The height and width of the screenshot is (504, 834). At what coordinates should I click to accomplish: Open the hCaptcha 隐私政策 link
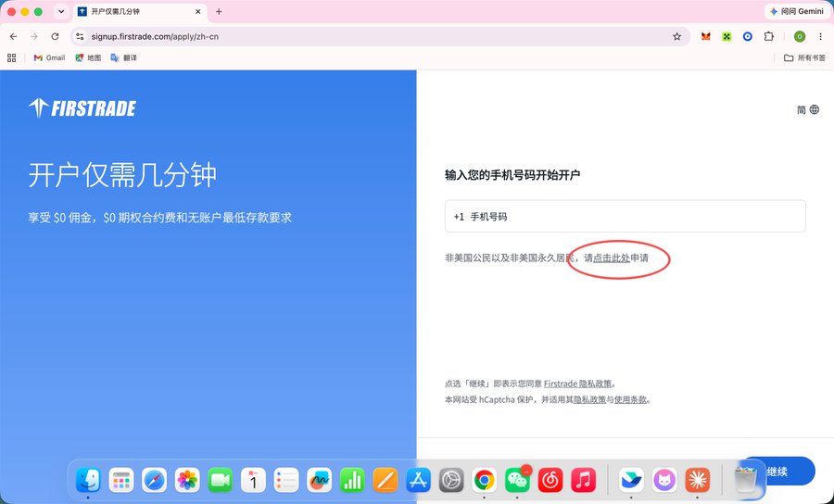tap(590, 399)
